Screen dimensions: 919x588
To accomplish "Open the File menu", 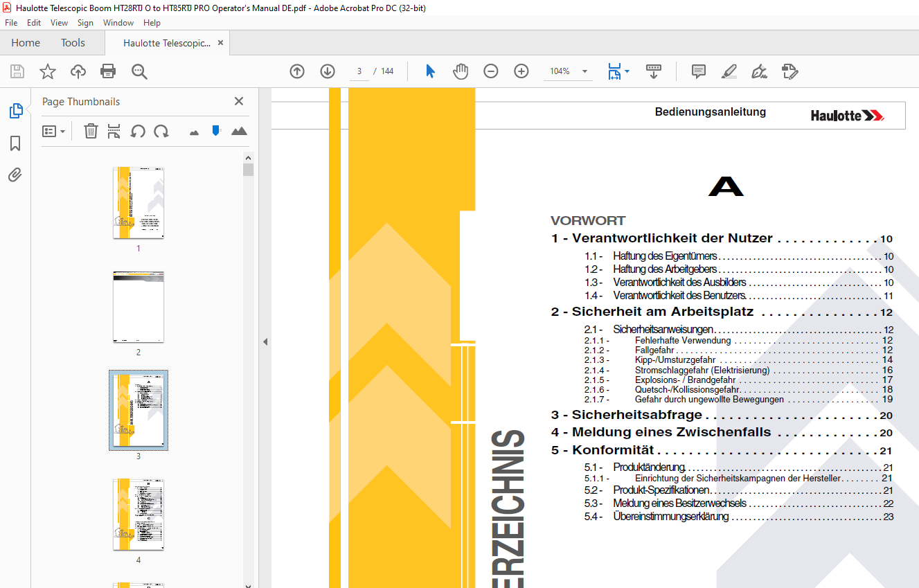I will tap(11, 23).
